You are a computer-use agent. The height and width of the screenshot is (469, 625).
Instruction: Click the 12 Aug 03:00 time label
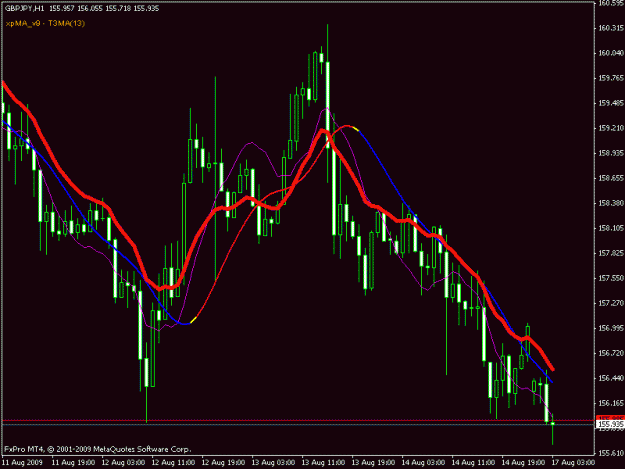pos(123,463)
